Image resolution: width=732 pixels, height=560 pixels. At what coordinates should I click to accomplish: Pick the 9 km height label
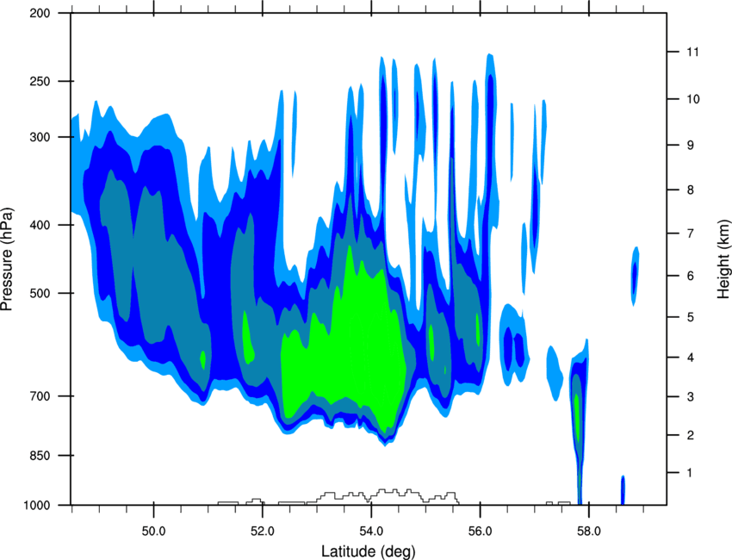[x=691, y=146]
